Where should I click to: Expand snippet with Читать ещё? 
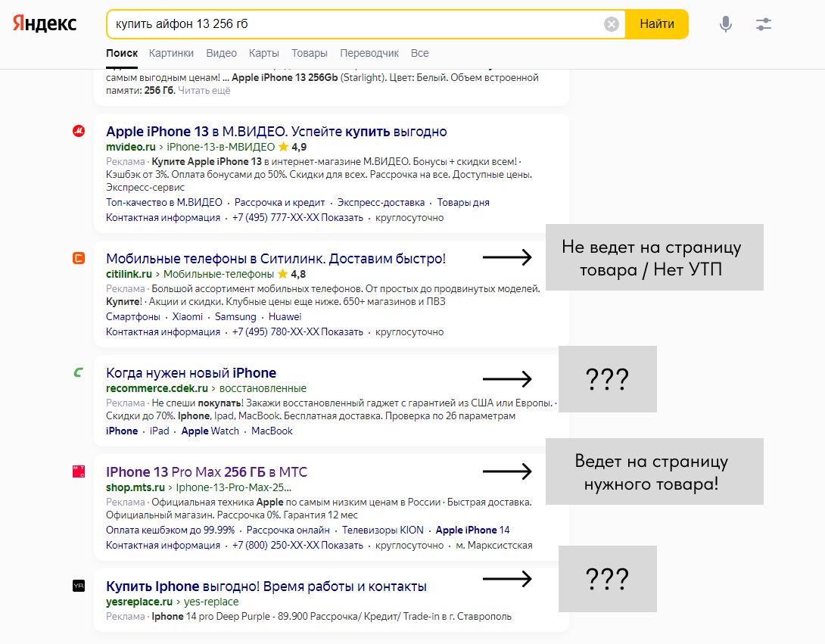pos(204,91)
